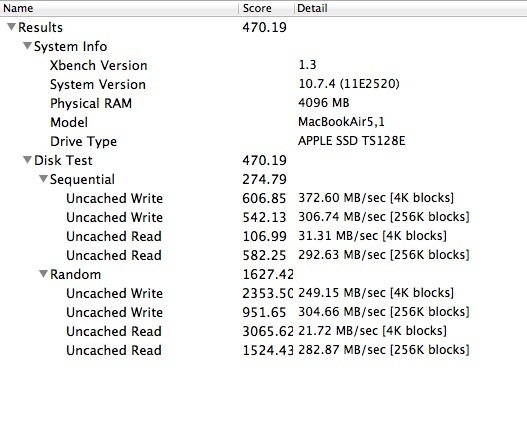Collapse the Results disclosure triangle
The height and width of the screenshot is (434, 527).
pyautogui.click(x=11, y=27)
